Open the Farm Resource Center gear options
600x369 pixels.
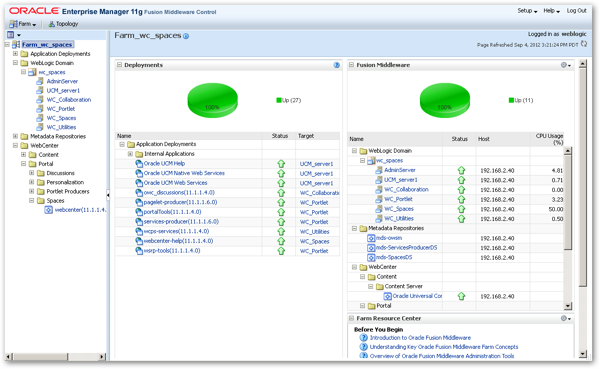click(x=566, y=318)
